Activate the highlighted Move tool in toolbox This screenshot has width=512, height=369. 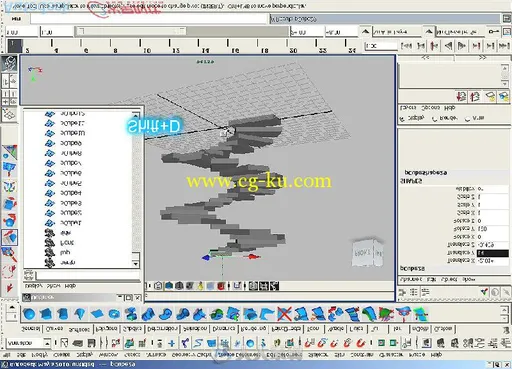(x=9, y=237)
